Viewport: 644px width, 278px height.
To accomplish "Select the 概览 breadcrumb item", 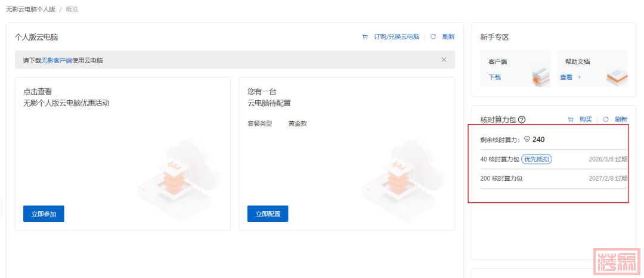I will tap(72, 10).
